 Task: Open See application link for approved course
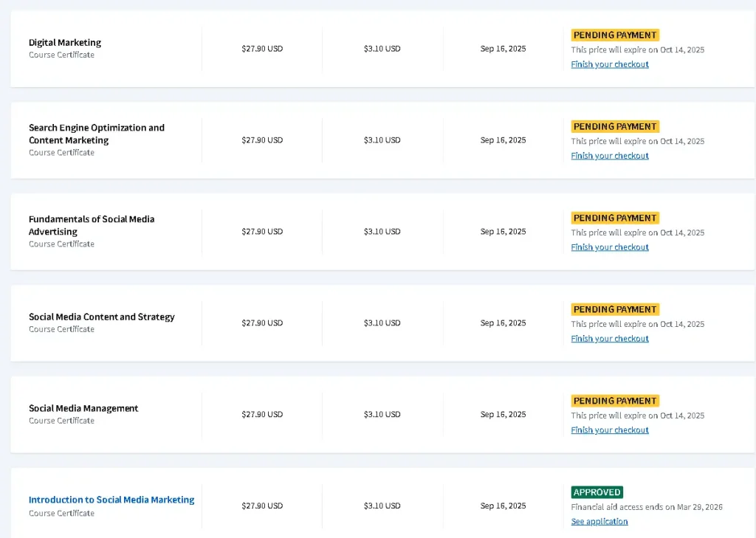599,522
